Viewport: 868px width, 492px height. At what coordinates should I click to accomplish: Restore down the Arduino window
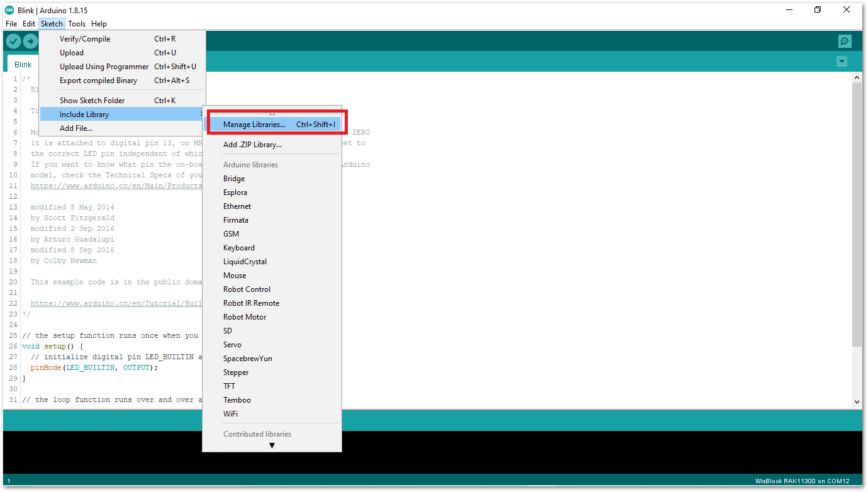tap(818, 9)
